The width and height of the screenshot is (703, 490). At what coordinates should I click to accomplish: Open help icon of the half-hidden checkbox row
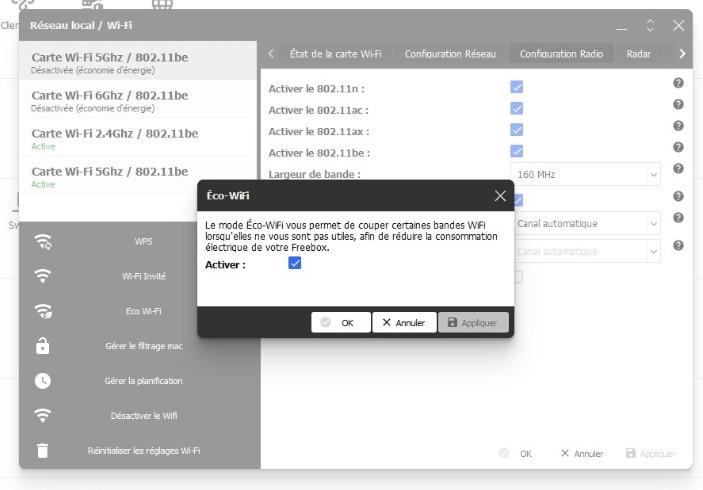tap(678, 196)
